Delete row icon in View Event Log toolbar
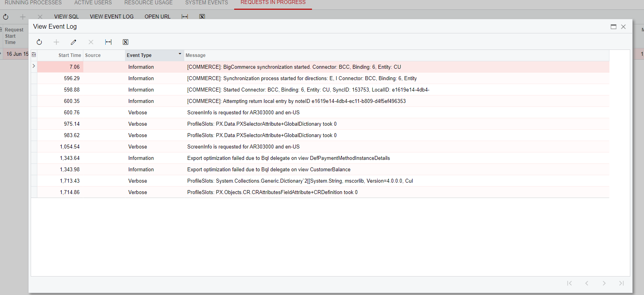Image resolution: width=644 pixels, height=295 pixels. click(91, 42)
